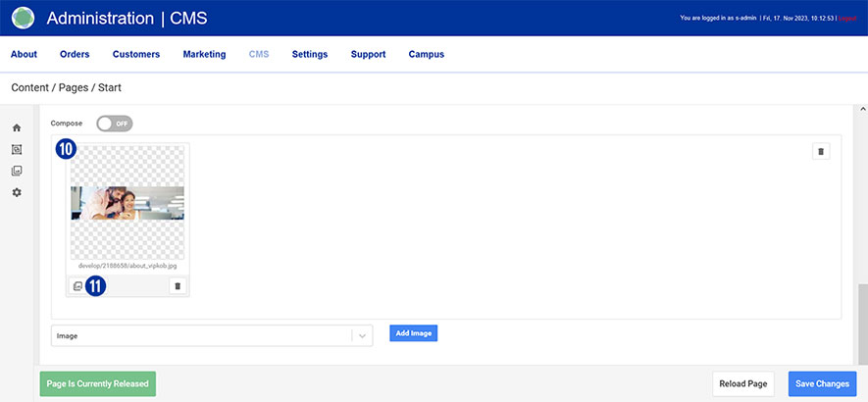Open the media library icon in sidebar

tap(17, 171)
